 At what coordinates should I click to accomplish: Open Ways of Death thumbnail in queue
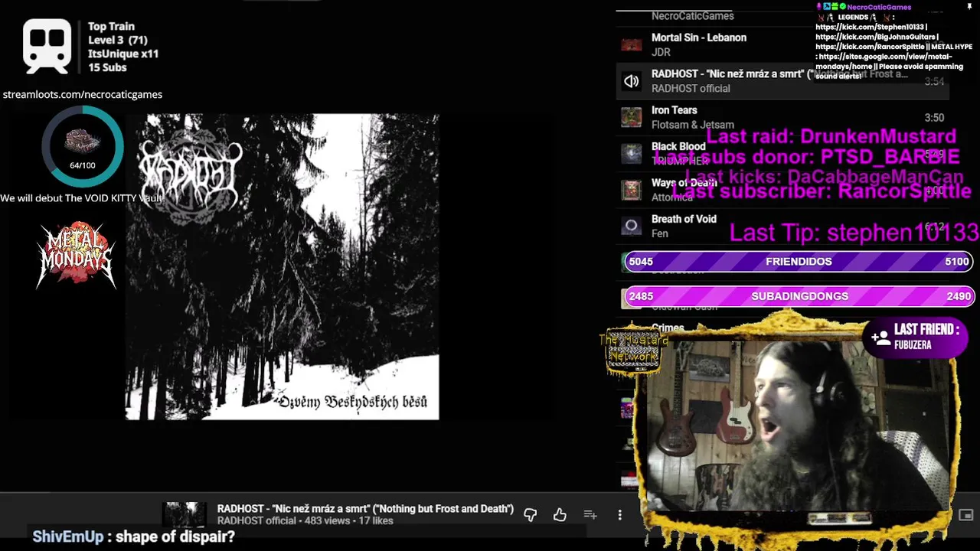[631, 190]
